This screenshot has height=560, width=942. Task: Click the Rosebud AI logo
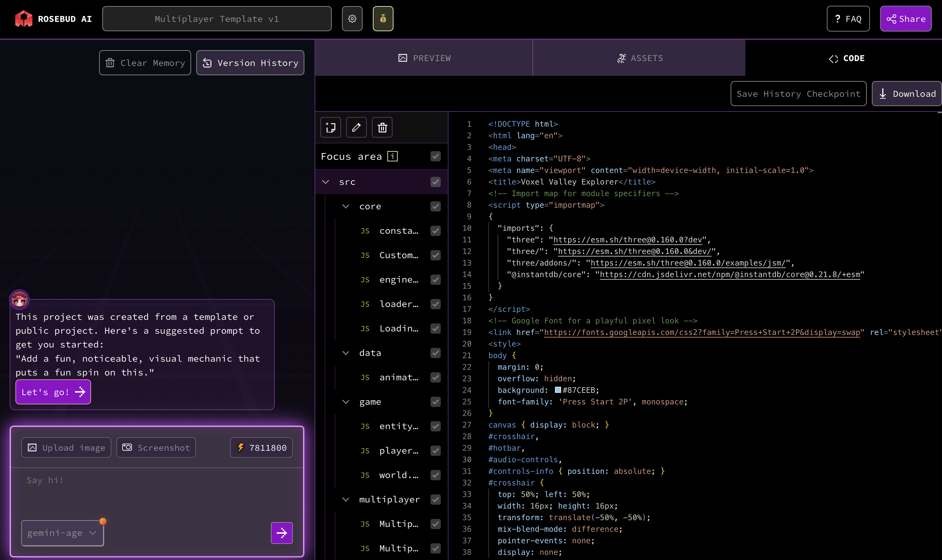(23, 19)
